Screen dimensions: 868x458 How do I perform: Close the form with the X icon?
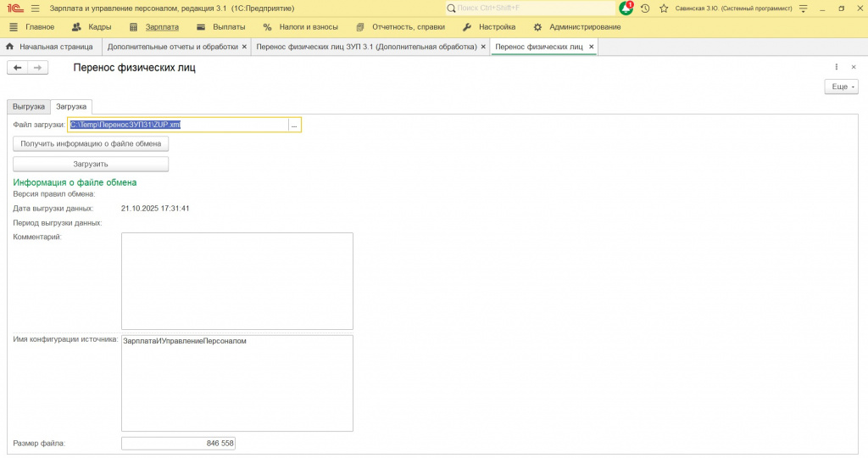pyautogui.click(x=854, y=67)
